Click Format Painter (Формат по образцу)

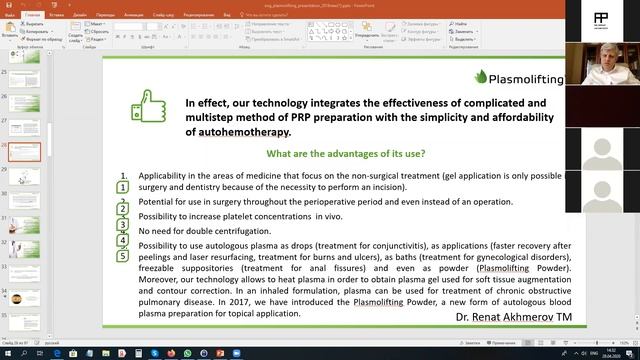click(x=41, y=39)
